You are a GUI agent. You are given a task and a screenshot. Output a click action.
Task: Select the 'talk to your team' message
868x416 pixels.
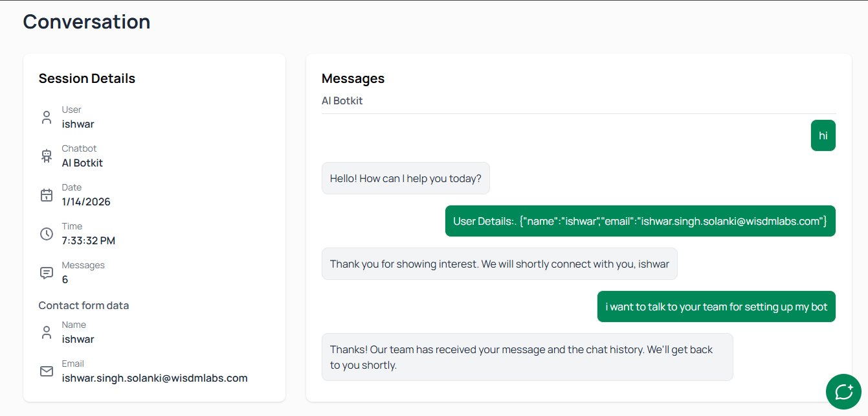coord(716,306)
